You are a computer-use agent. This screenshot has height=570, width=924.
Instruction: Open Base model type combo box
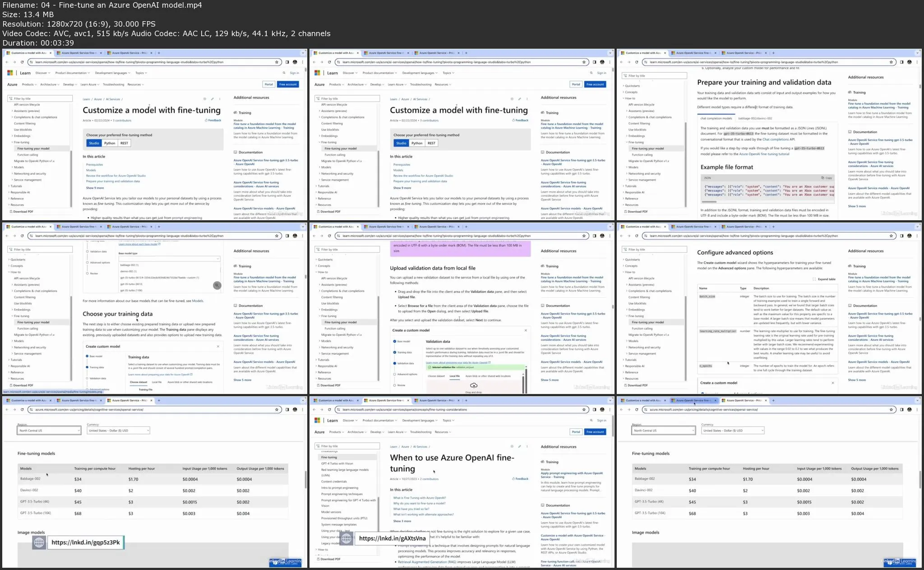pyautogui.click(x=169, y=259)
